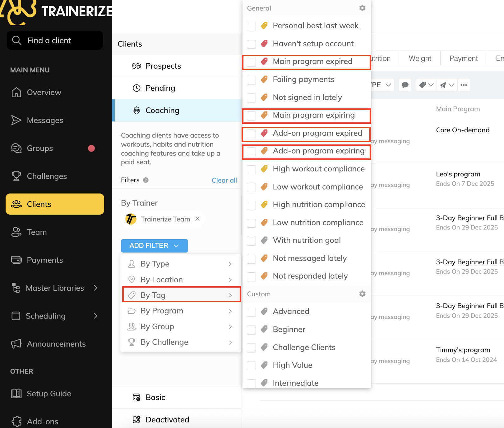Check the Main program expired tag
The image size is (504, 428).
[x=251, y=62]
